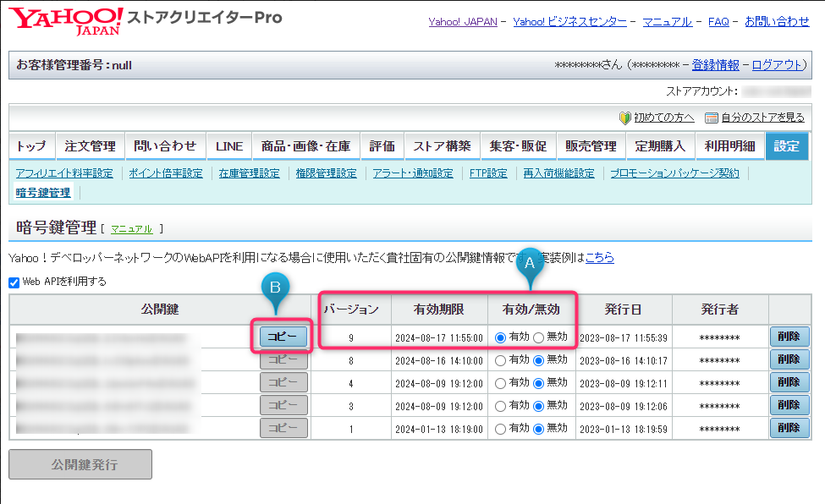Switch to the 販売管理 tab
Screen dimensions: 825x504
(591, 146)
